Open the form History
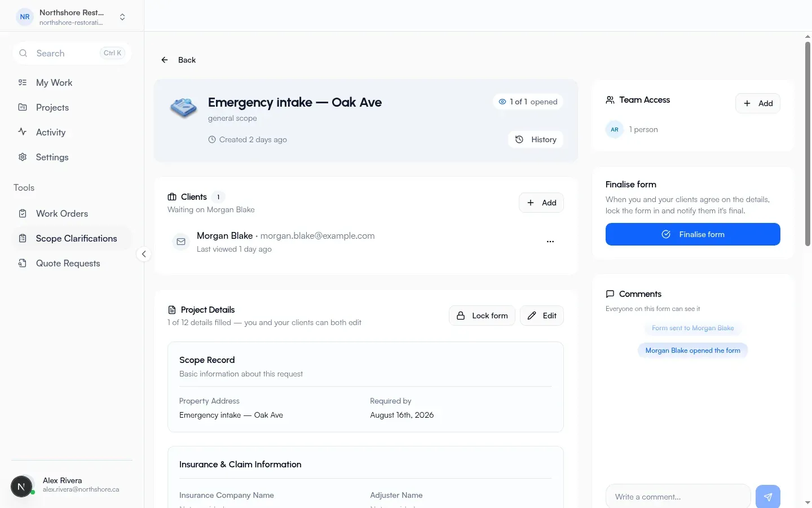 pyautogui.click(x=536, y=139)
